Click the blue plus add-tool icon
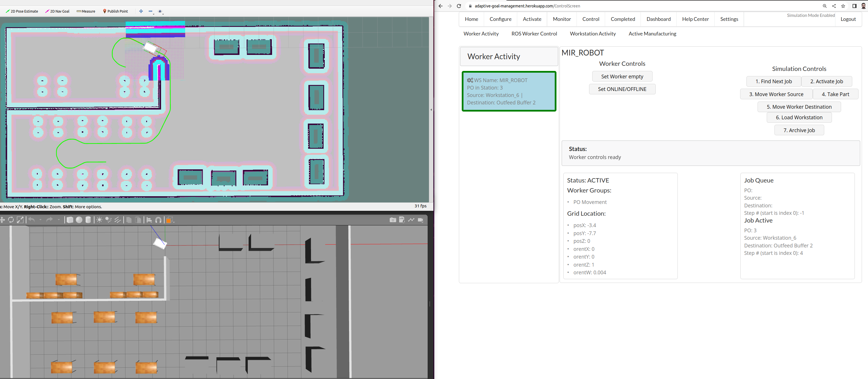The image size is (868, 379). click(141, 11)
